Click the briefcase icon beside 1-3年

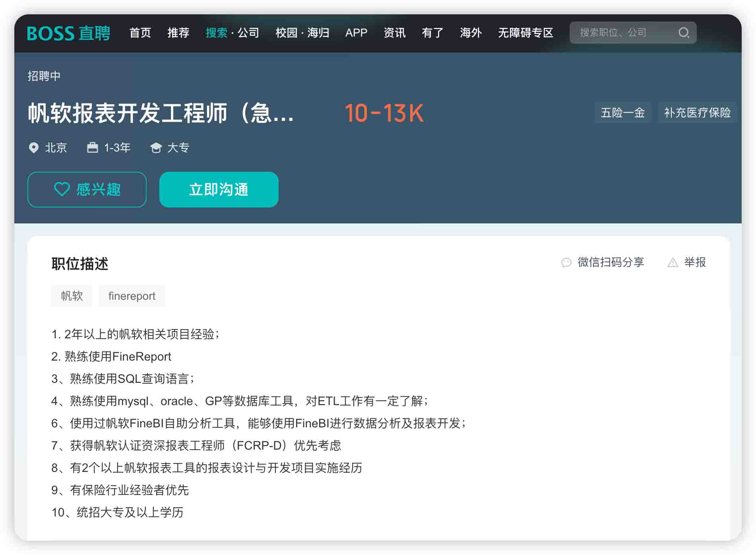92,147
